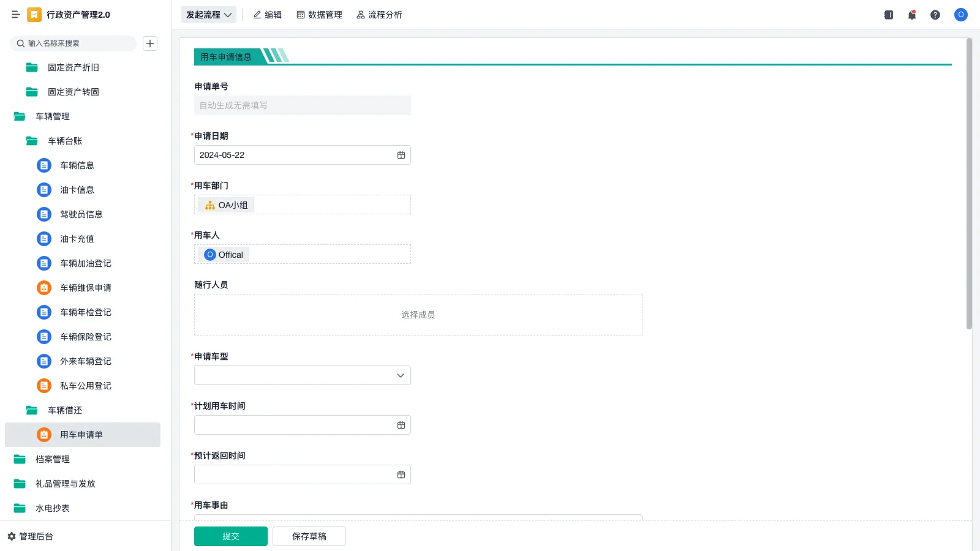This screenshot has width=980, height=551.
Task: Submit the form with 提交
Action: [x=231, y=536]
